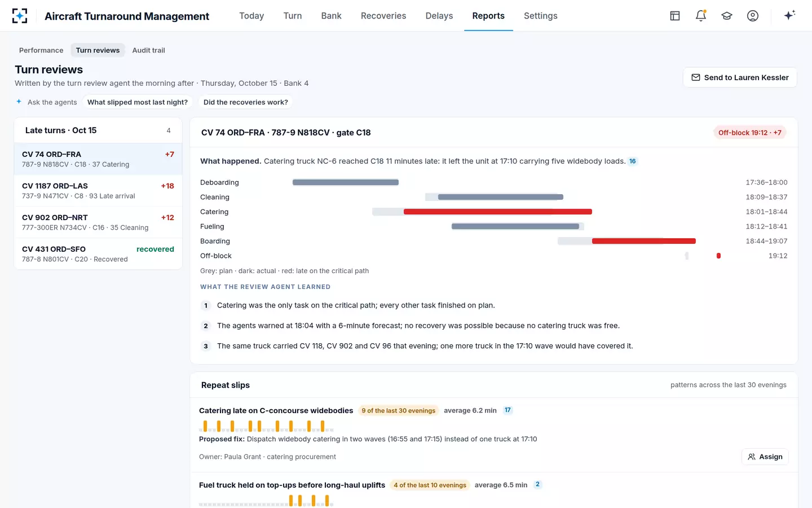Screen dimensions: 812x508
Task: Click the Aircraft Turnaround Management logo icon
Action: [x=20, y=16]
